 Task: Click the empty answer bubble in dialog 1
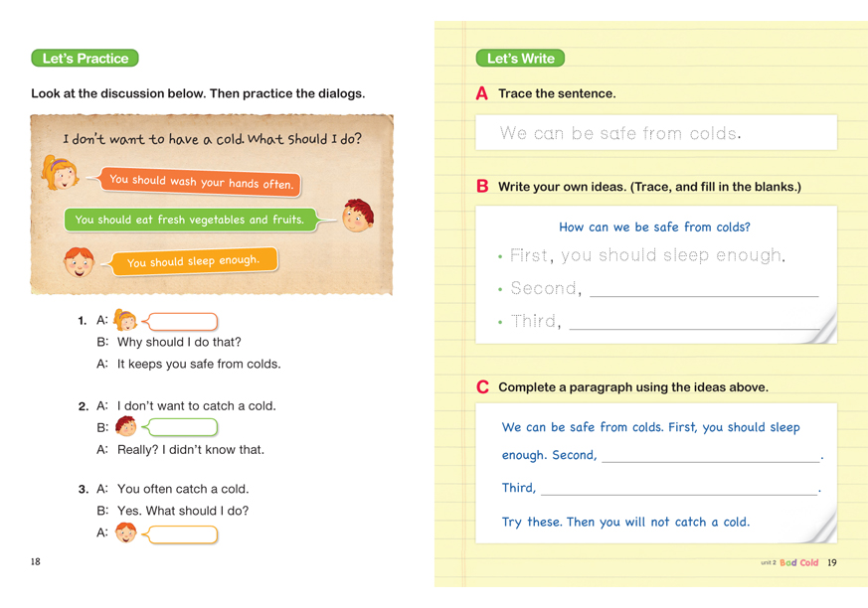click(183, 321)
